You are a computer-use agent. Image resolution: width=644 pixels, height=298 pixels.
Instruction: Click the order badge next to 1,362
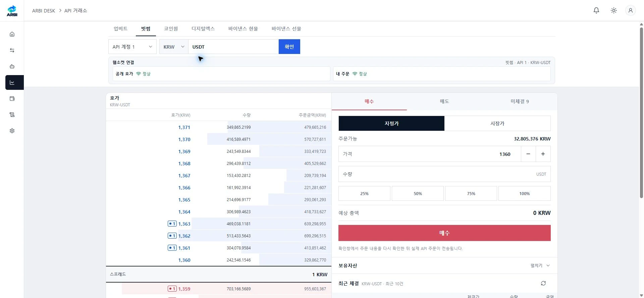click(172, 236)
